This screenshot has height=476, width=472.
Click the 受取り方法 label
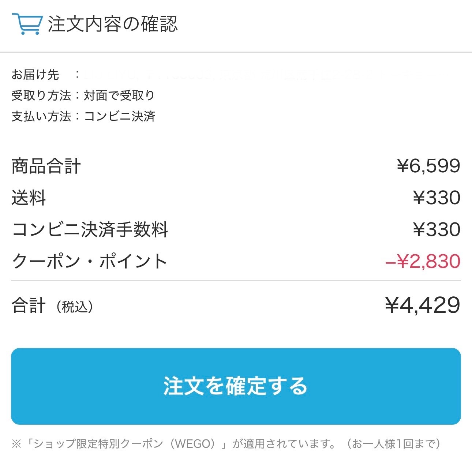pos(41,95)
